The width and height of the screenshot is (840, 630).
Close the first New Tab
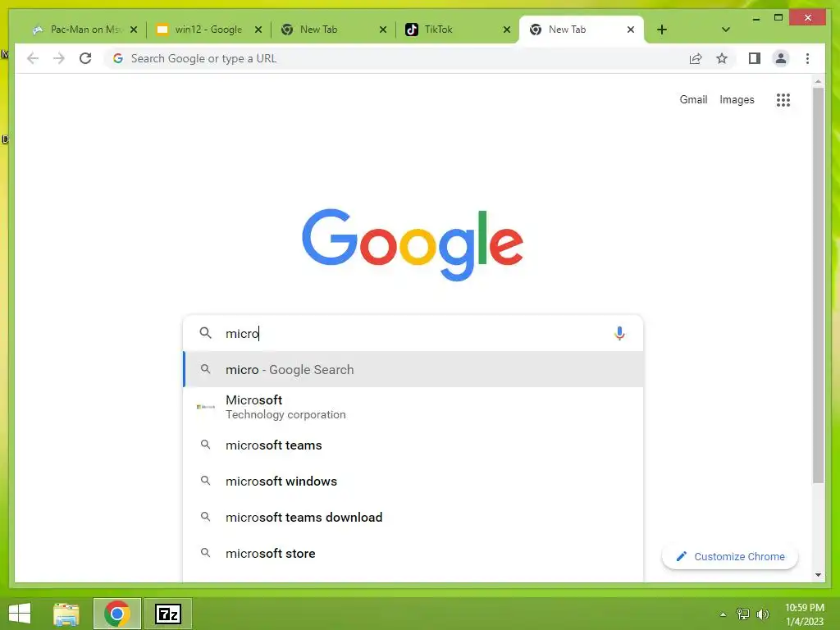(382, 30)
